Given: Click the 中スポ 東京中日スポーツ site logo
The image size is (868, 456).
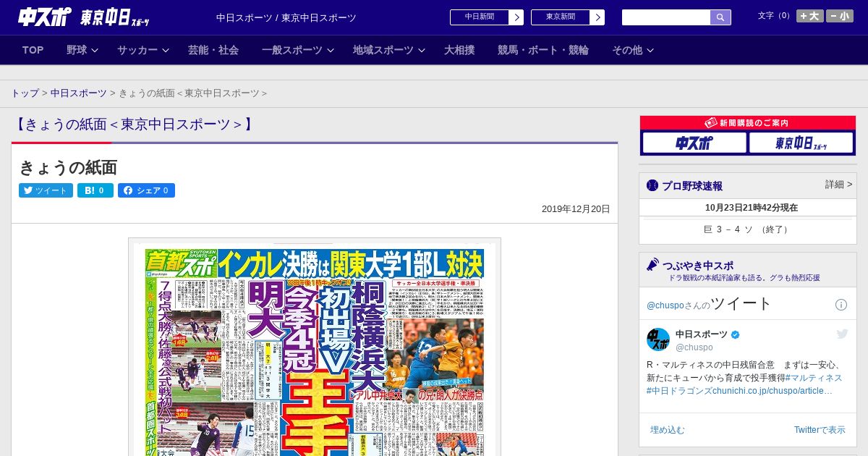Looking at the screenshot, I should tap(84, 17).
